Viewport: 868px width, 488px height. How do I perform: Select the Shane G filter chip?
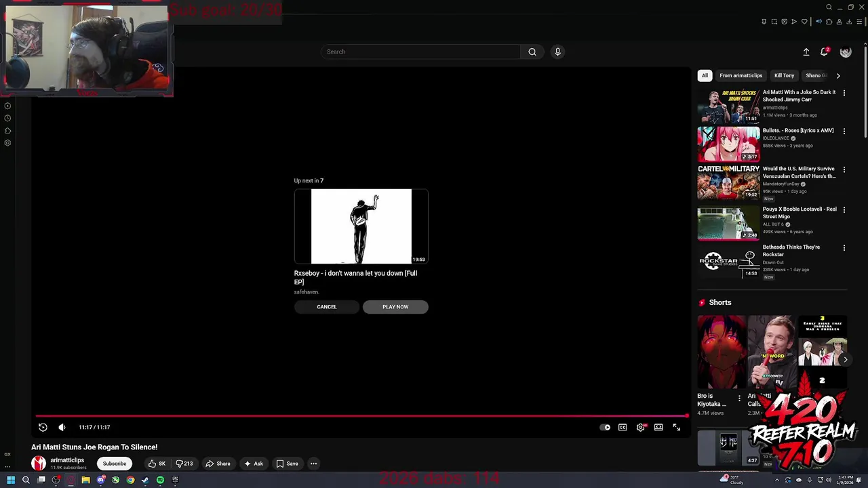point(816,76)
